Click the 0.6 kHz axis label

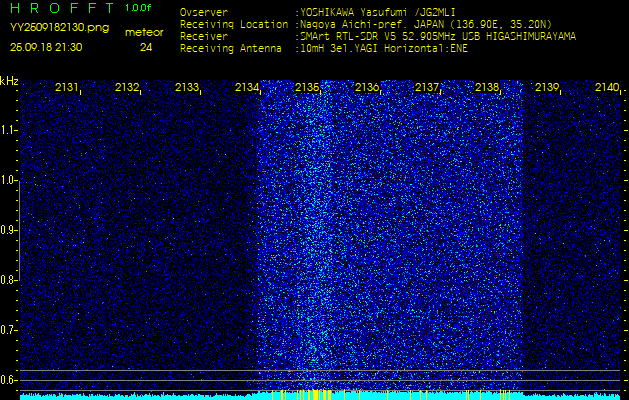coord(7,380)
